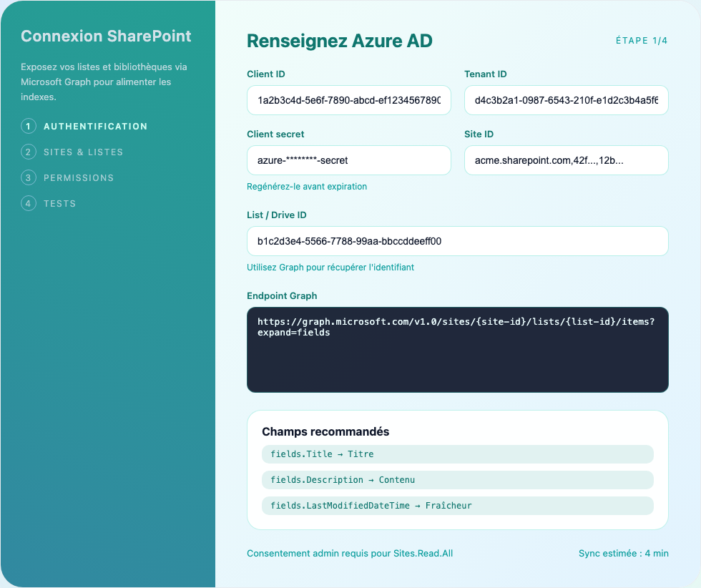Click the Client secret field
Image resolution: width=701 pixels, height=588 pixels.
point(348,160)
